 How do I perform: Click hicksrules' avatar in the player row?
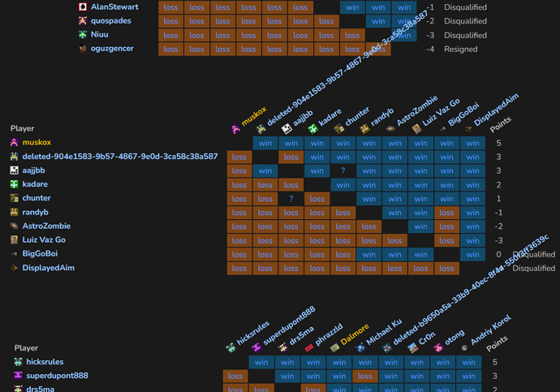click(x=18, y=362)
